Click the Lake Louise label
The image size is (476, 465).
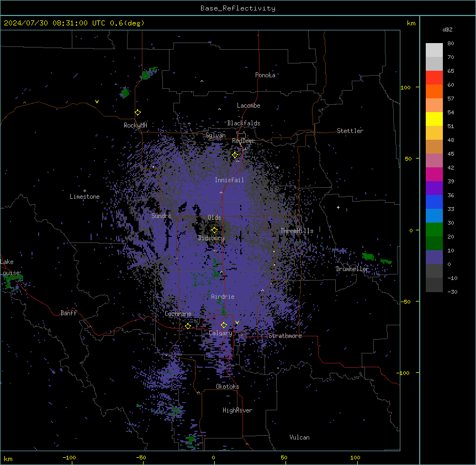tap(10, 267)
